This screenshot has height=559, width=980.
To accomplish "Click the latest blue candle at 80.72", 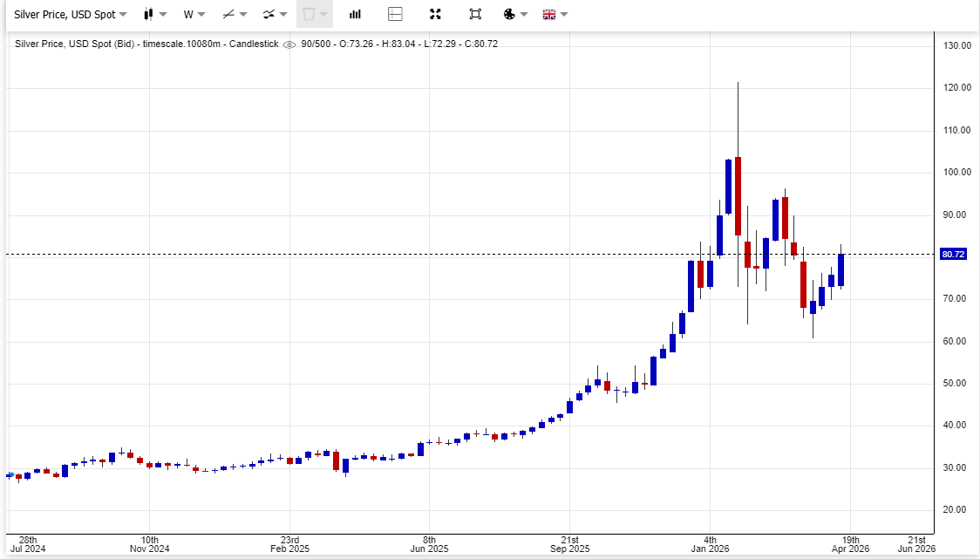I will pyautogui.click(x=841, y=270).
